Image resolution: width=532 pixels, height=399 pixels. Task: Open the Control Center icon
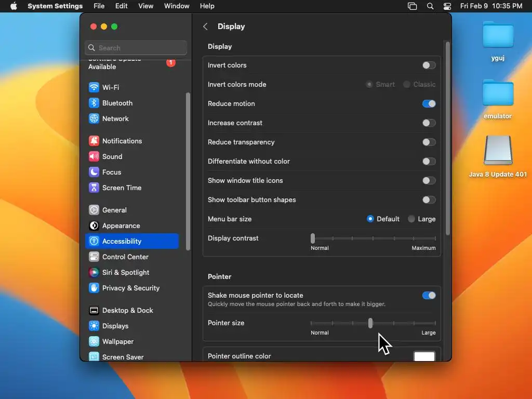pyautogui.click(x=94, y=257)
